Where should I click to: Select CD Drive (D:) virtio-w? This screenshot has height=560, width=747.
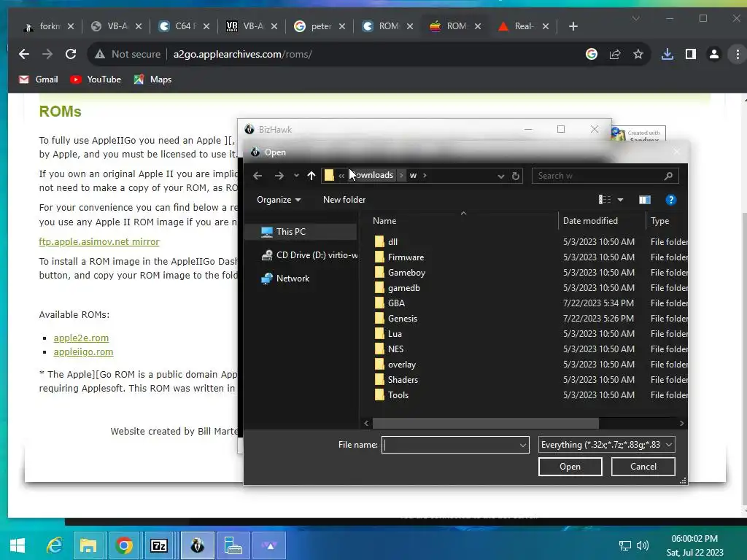[x=309, y=255]
